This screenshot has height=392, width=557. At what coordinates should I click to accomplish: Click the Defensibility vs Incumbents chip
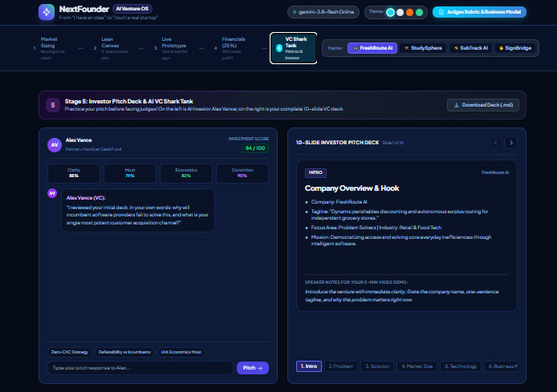124,352
